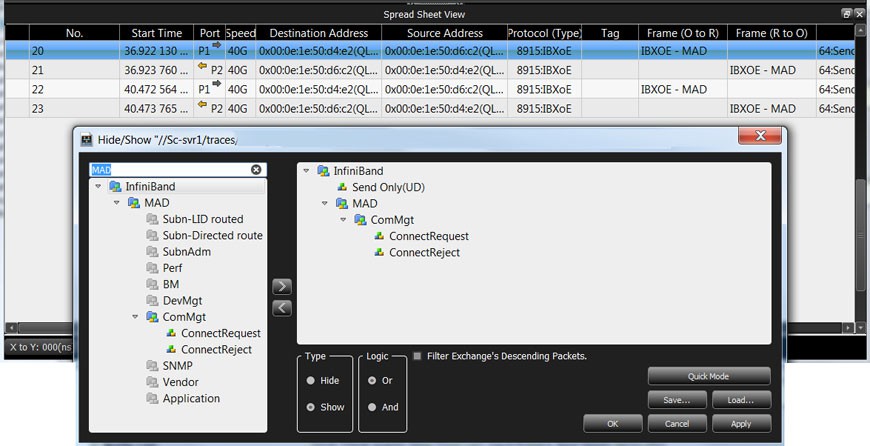Click the Protocol (Type) column header
This screenshot has width=870, height=446.
(x=544, y=33)
